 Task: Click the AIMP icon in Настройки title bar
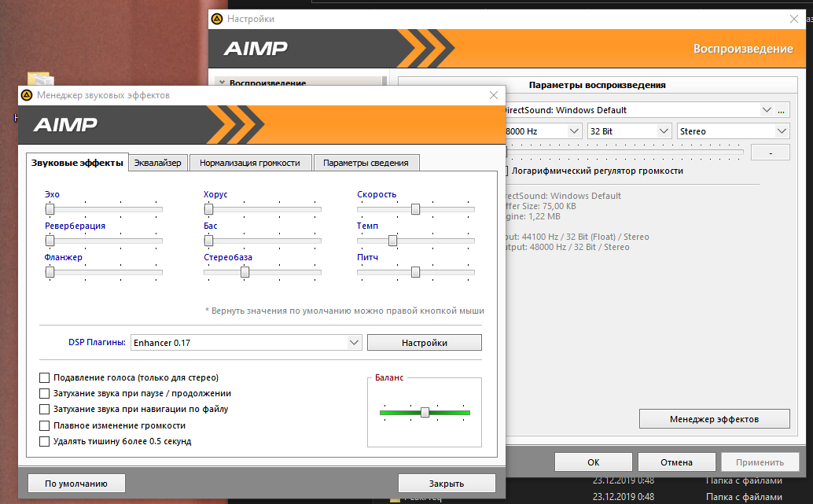[217, 19]
